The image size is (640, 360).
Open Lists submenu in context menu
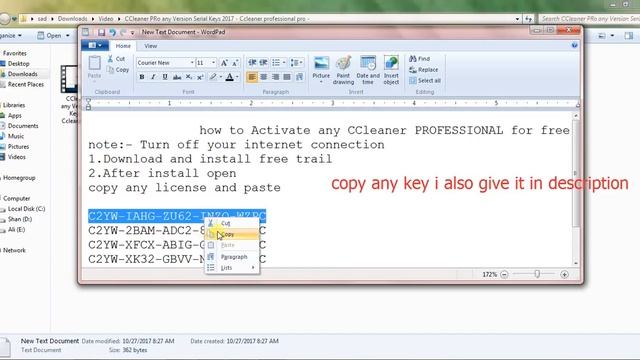pos(232,268)
